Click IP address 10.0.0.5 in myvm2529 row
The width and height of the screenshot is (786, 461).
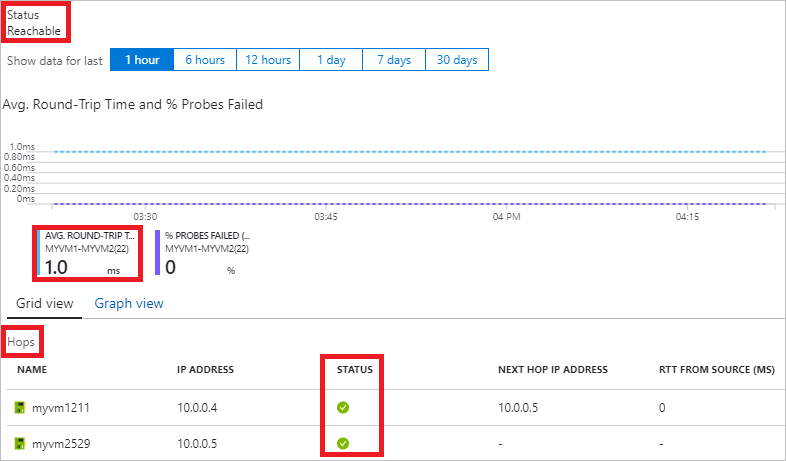197,444
